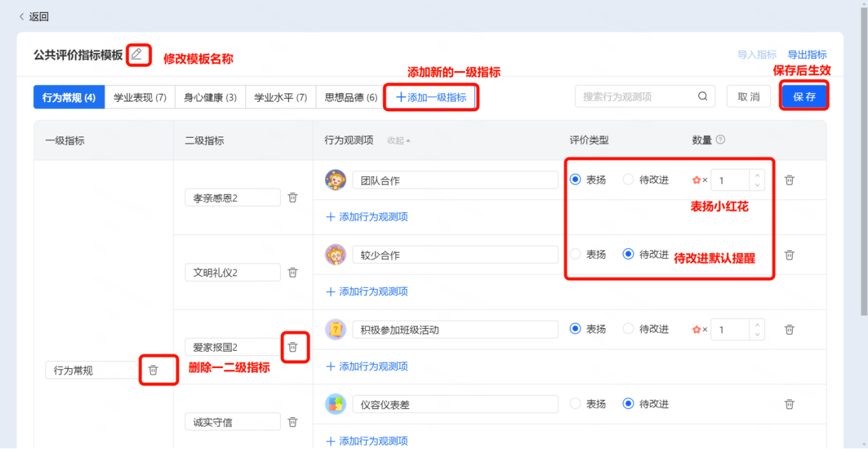868x449 pixels.
Task: Open the 数量 help question-mark icon
Action: [720, 140]
